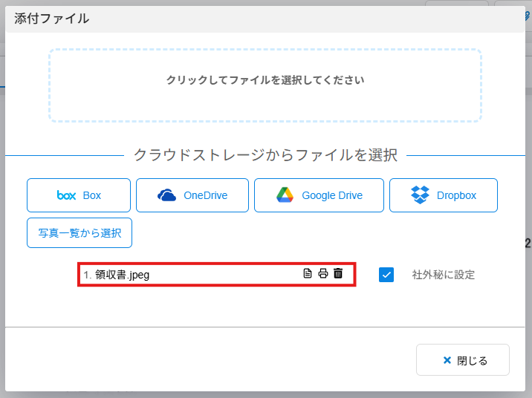Print 領収書.jpeg using the printer icon

click(x=323, y=273)
